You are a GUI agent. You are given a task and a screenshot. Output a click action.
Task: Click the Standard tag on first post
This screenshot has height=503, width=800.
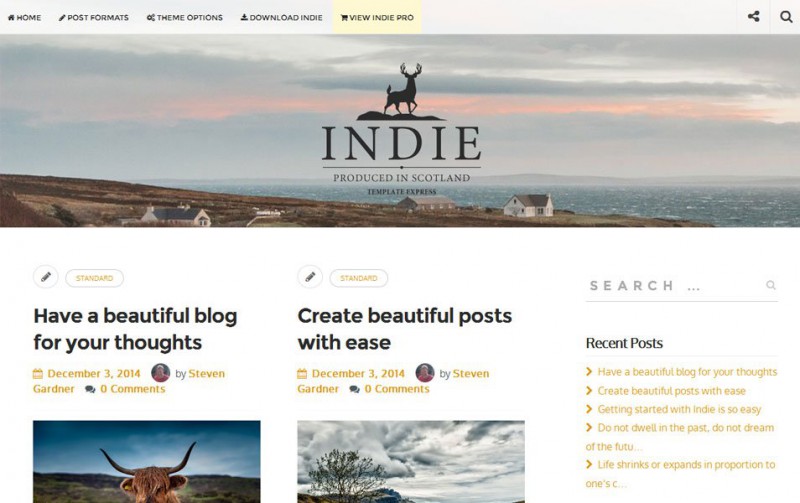(94, 278)
